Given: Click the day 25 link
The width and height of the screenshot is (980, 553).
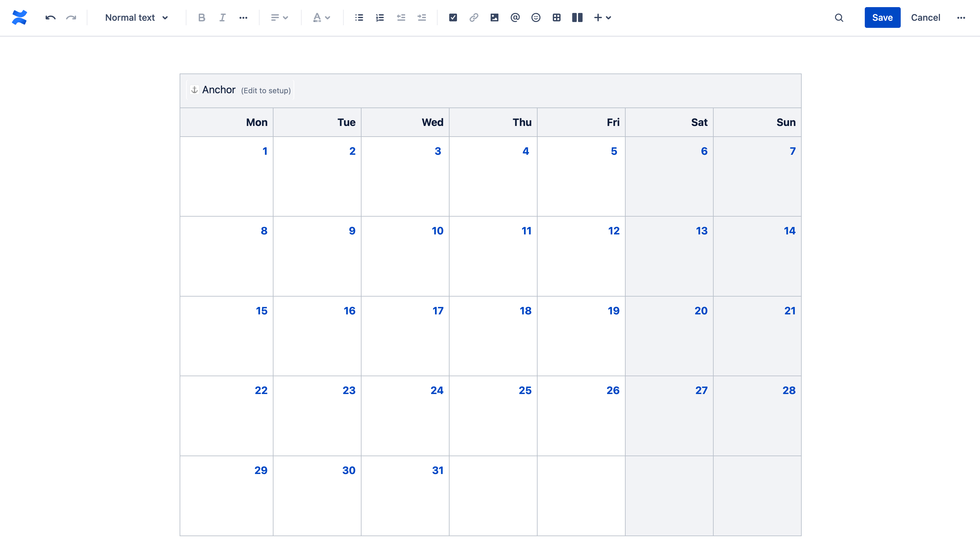Looking at the screenshot, I should coord(525,390).
